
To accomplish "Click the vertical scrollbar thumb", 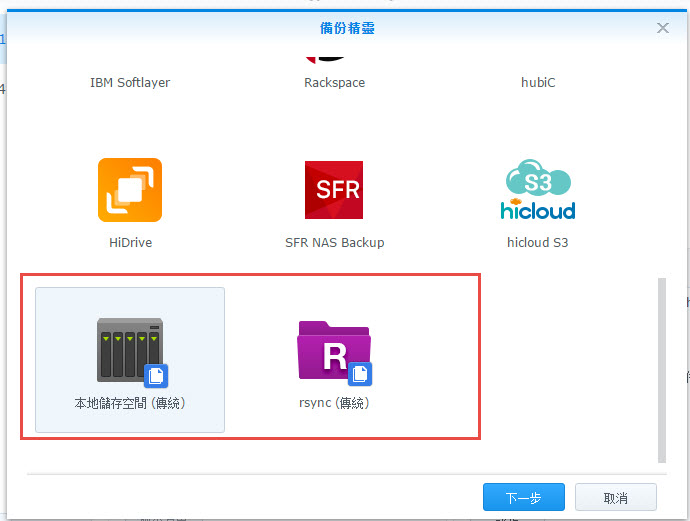I will (x=662, y=370).
